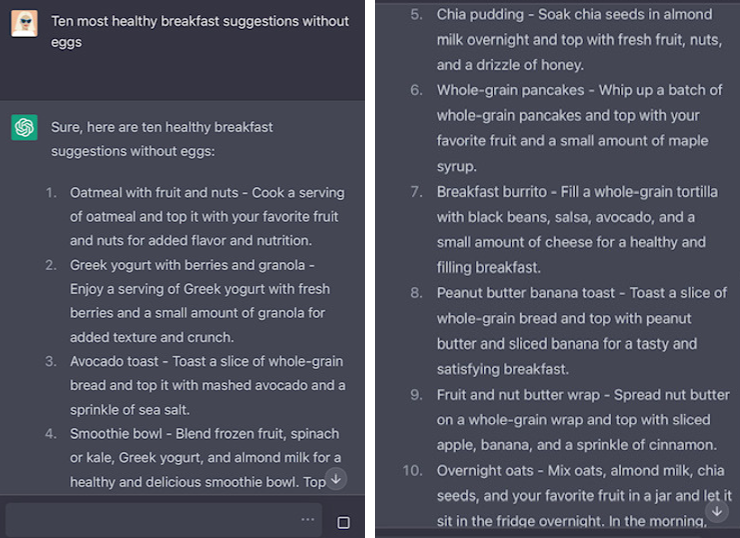Click scroll-down arrow beside smoothie bowl text
Image resolution: width=740 pixels, height=538 pixels.
(x=336, y=479)
